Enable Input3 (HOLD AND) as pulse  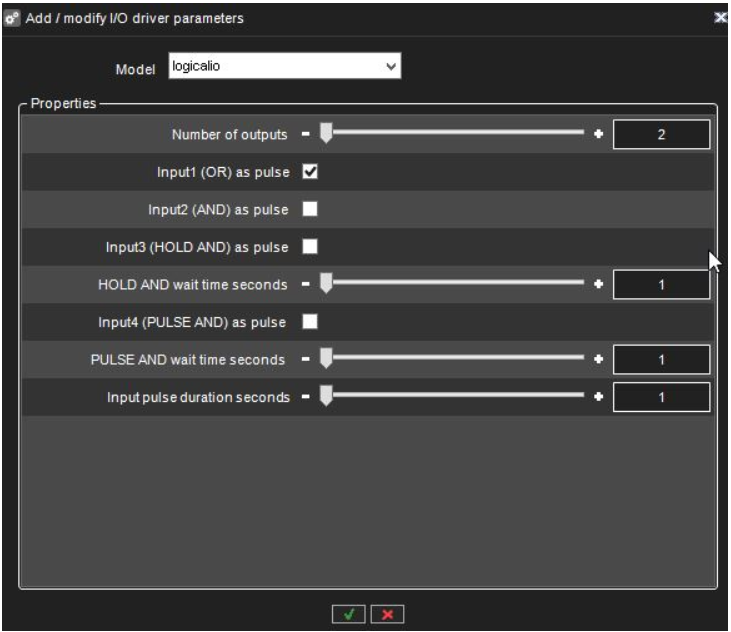[310, 247]
